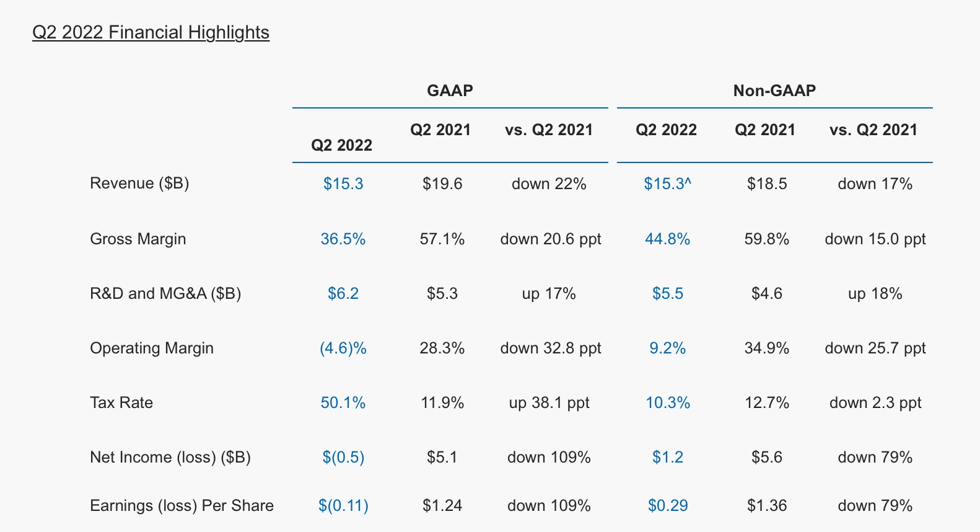Select the (4.6)% operating margin value
Image resolution: width=980 pixels, height=532 pixels.
343,348
